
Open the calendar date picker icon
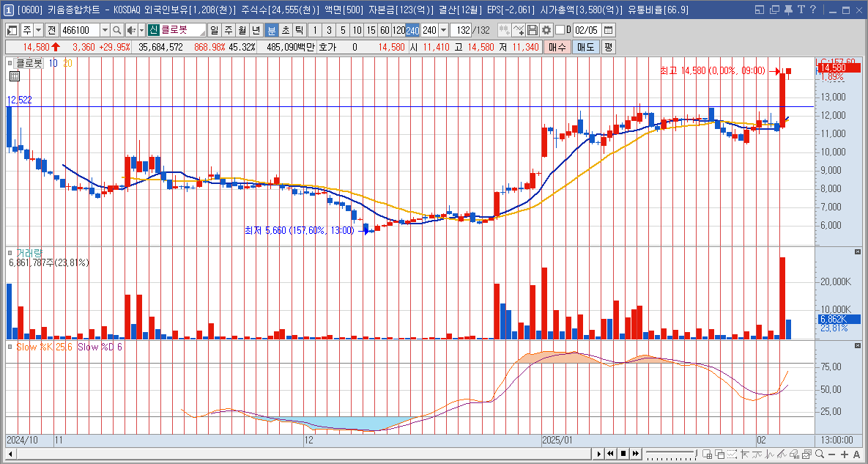point(609,31)
